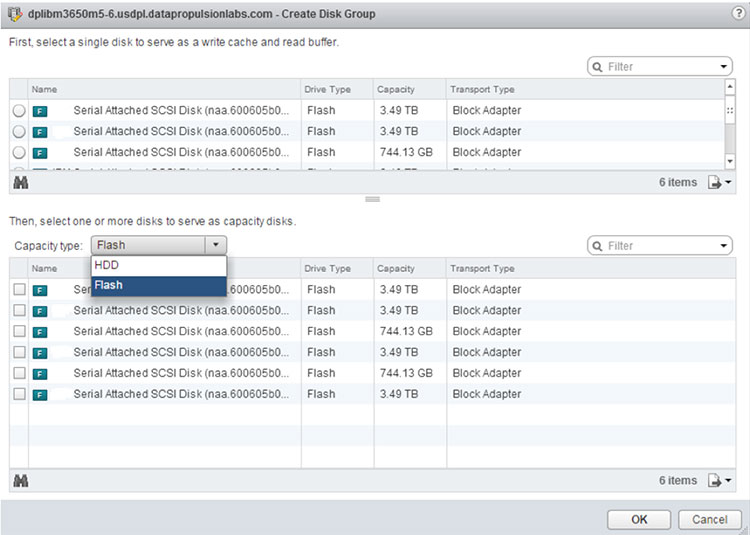Select first 3.49 TB disk radio button
The height and width of the screenshot is (535, 750).
[x=19, y=111]
